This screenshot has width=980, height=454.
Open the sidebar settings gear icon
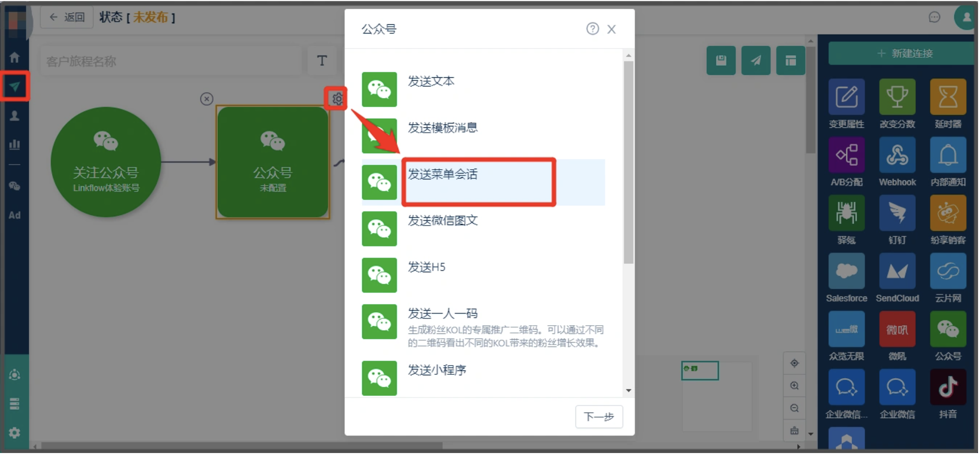point(15,433)
